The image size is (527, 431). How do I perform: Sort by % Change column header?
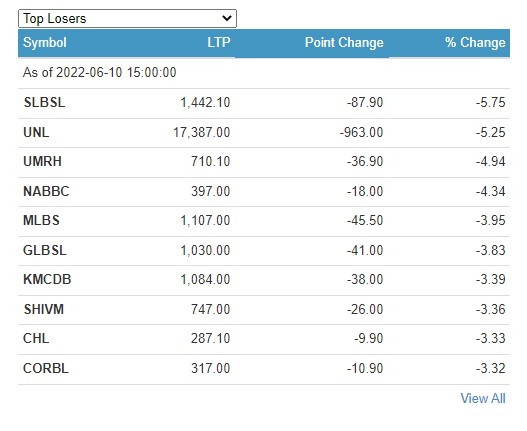[x=475, y=43]
